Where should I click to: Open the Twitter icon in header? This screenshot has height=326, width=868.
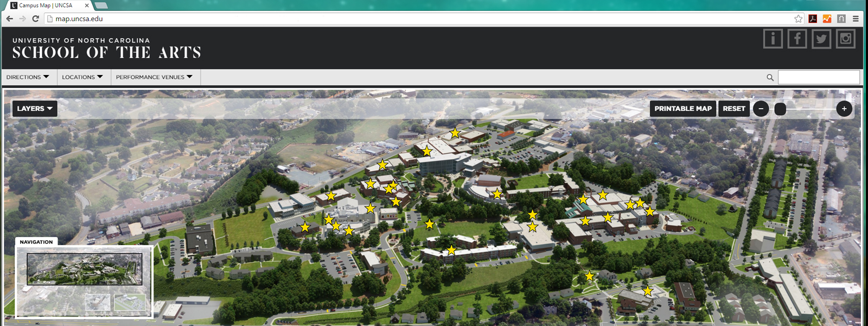click(x=821, y=39)
